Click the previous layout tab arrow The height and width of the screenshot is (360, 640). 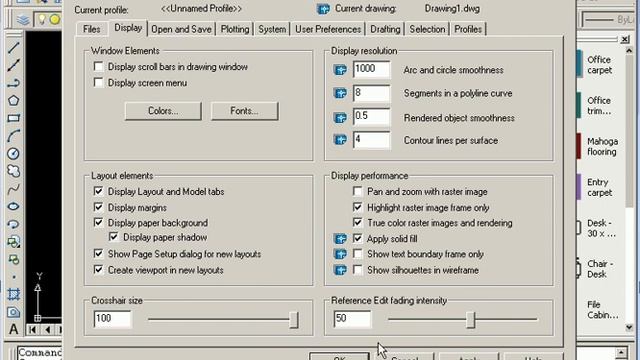[x=47, y=329]
